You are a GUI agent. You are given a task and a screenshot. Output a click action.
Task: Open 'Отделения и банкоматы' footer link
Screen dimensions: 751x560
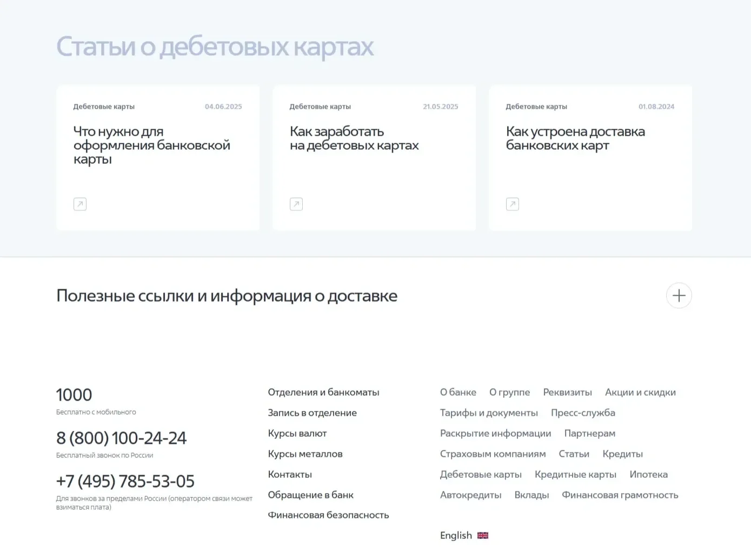323,392
